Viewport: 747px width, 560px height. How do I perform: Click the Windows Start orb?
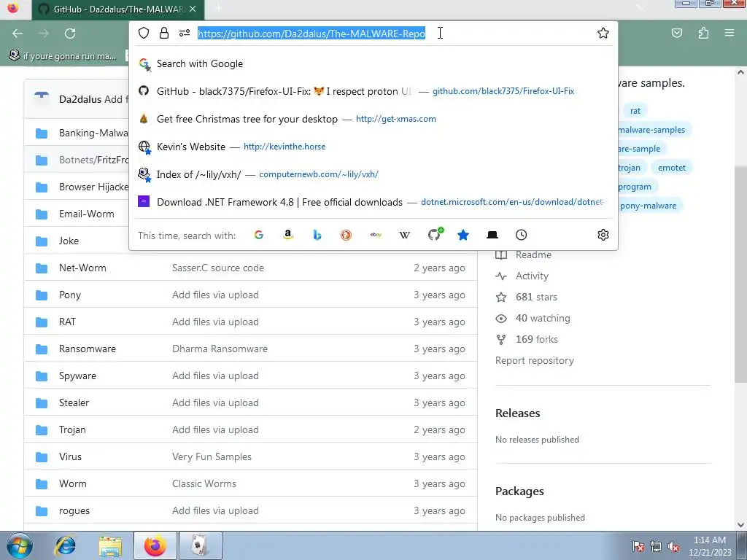20,546
